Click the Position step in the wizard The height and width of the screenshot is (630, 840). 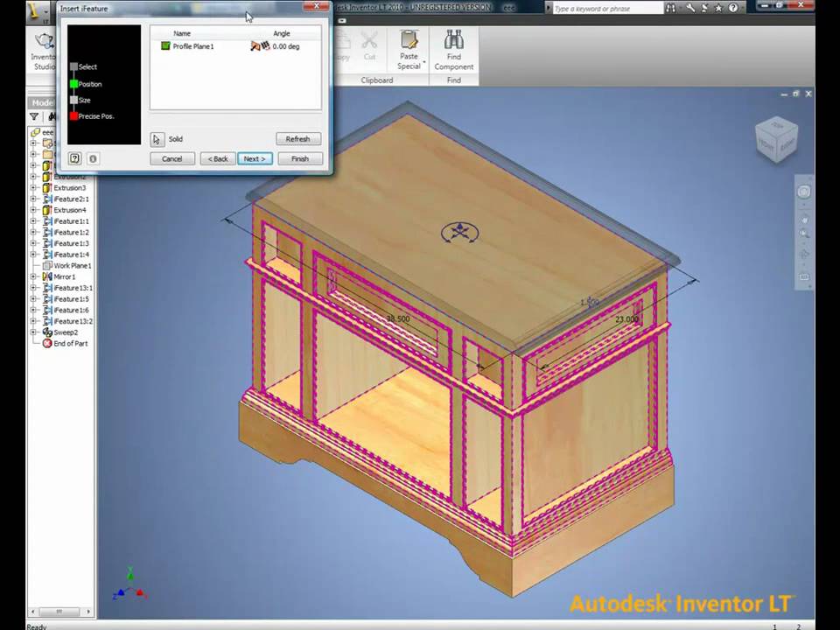point(85,84)
